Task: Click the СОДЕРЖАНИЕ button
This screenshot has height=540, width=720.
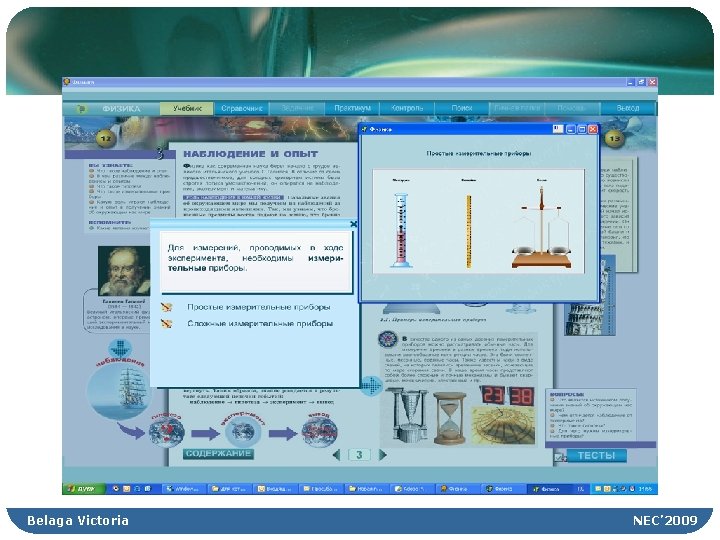Action: pos(218,454)
